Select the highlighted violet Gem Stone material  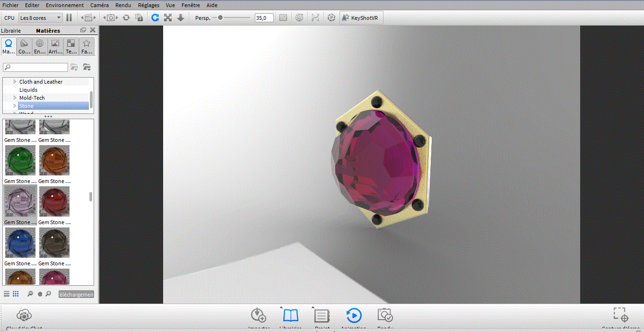pyautogui.click(x=20, y=201)
